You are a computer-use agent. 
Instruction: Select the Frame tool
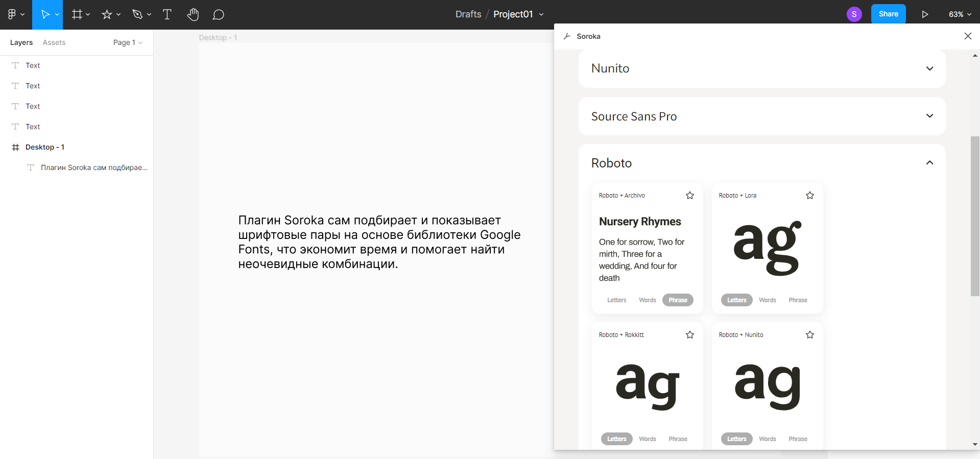pos(77,14)
